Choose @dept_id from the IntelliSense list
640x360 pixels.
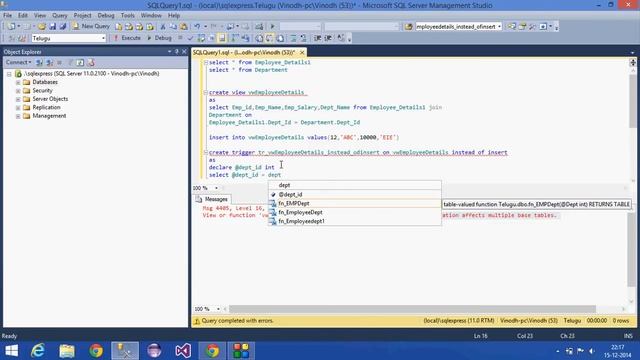click(x=354, y=195)
